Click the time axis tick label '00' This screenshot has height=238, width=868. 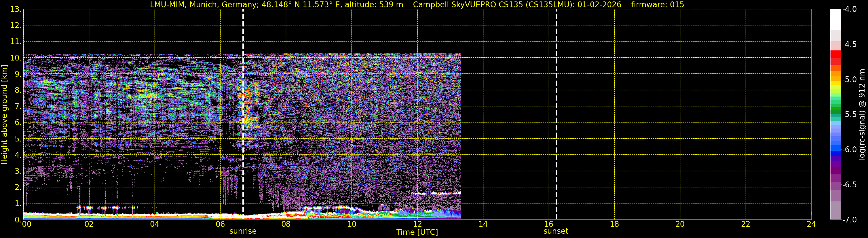click(x=26, y=224)
